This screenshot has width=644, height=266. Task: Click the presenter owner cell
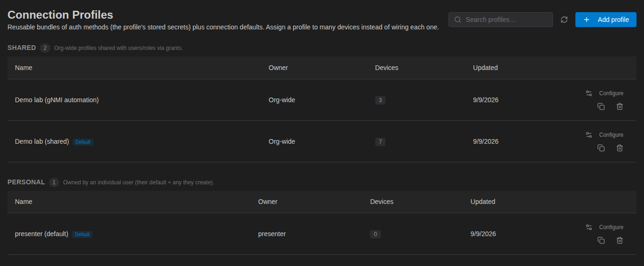[272, 234]
